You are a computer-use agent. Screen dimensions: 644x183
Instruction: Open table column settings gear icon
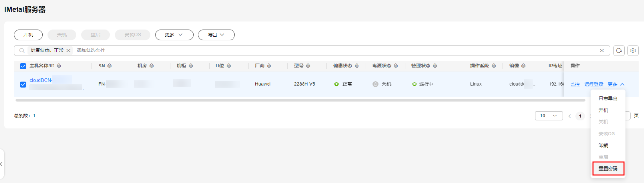click(x=633, y=50)
